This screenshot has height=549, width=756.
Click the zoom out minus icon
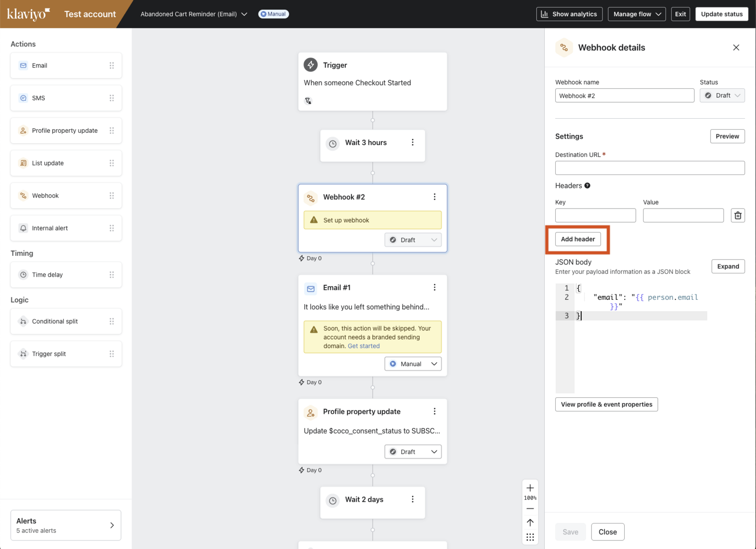[x=530, y=509]
